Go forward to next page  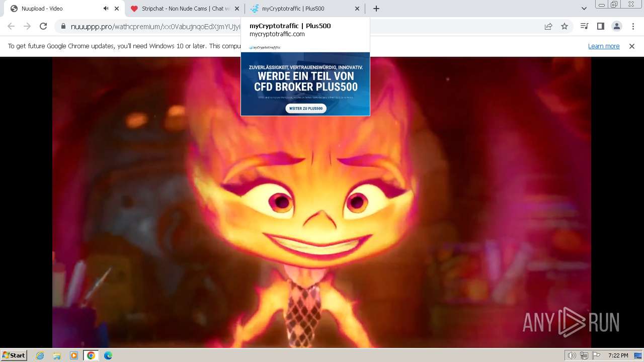tap(27, 26)
